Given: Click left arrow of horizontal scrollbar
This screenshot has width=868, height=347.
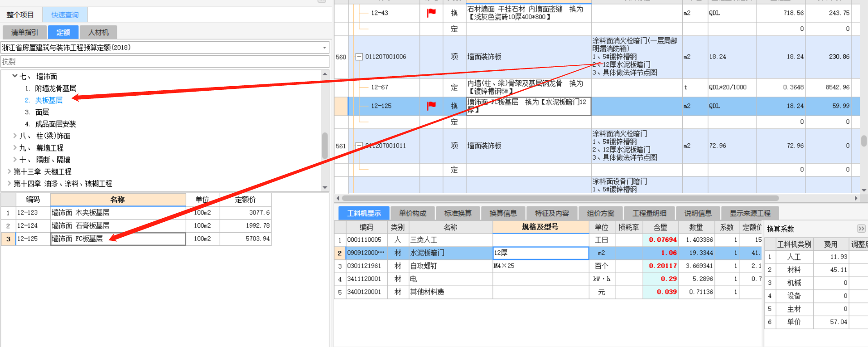Looking at the screenshot, I should [x=338, y=198].
